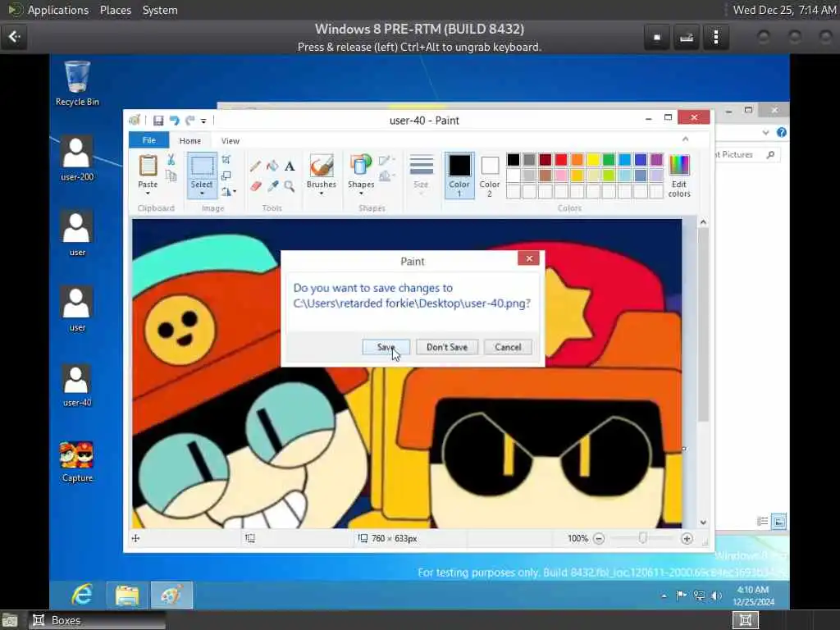840x630 pixels.
Task: Open the Brushes dropdown arrow
Action: [322, 192]
